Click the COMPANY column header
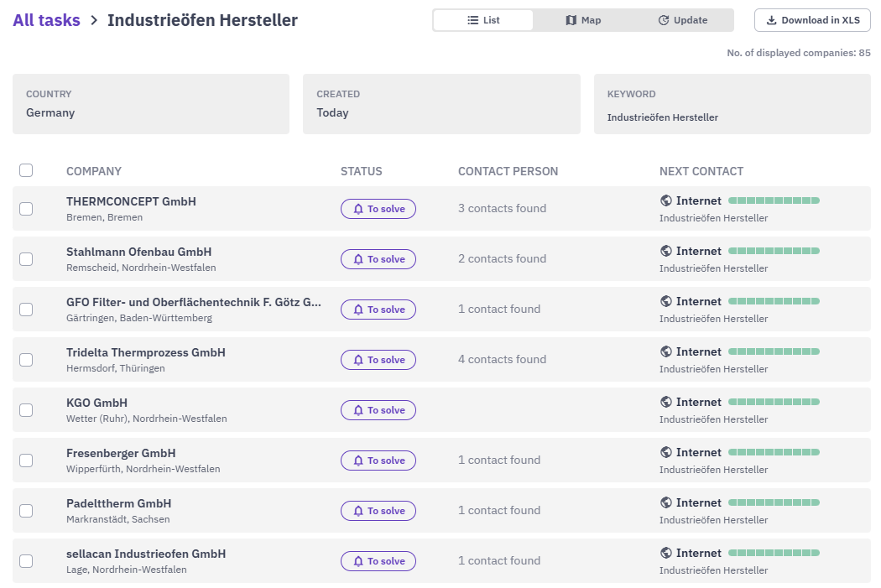881x588 pixels. click(x=94, y=171)
